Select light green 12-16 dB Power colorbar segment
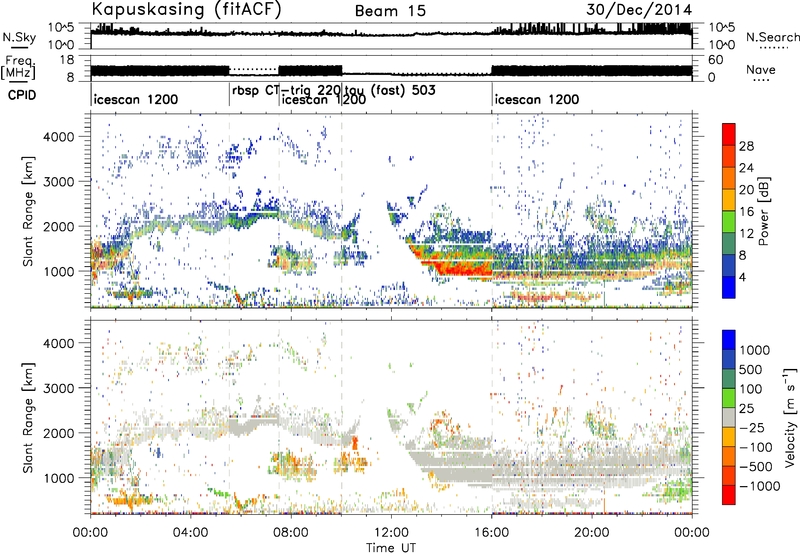The height and width of the screenshot is (554, 800). [x=729, y=222]
